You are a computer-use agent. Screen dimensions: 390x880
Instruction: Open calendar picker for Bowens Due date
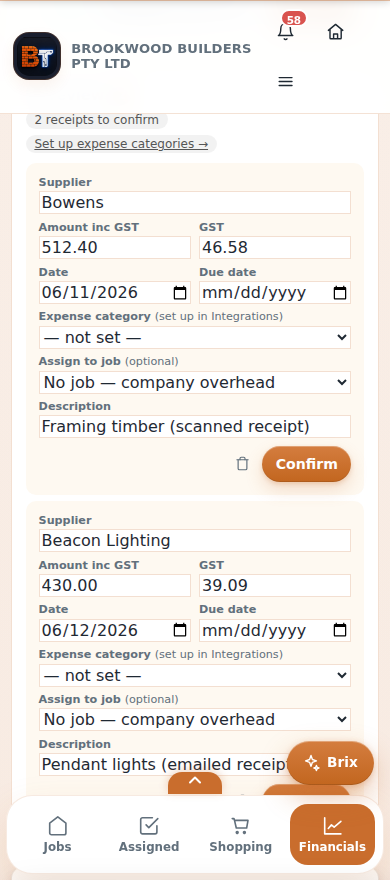coord(340,293)
